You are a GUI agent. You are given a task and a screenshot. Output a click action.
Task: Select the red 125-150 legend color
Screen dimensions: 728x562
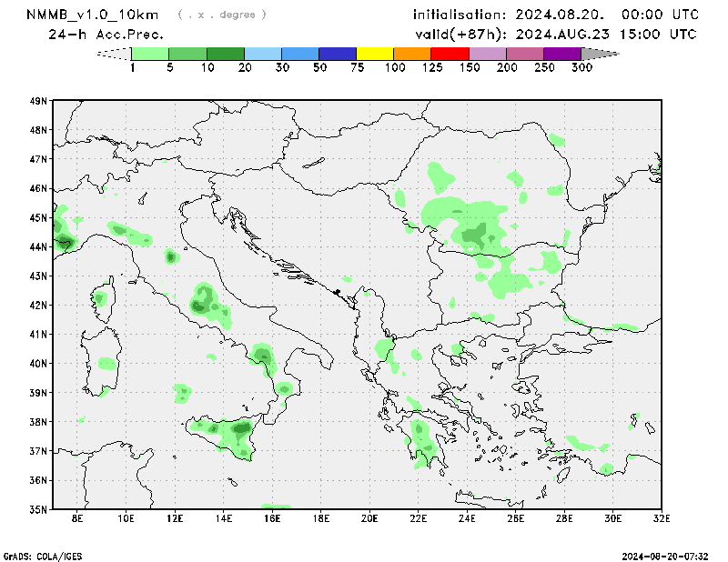(x=450, y=55)
